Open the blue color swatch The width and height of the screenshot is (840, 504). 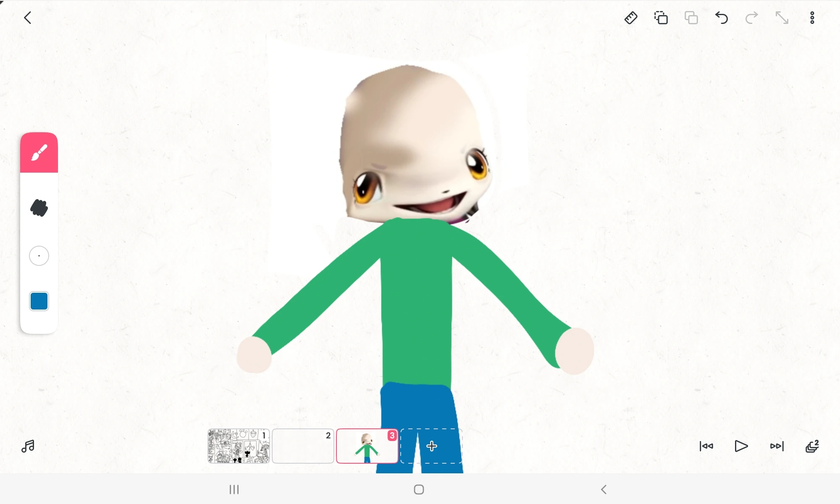pos(39,301)
